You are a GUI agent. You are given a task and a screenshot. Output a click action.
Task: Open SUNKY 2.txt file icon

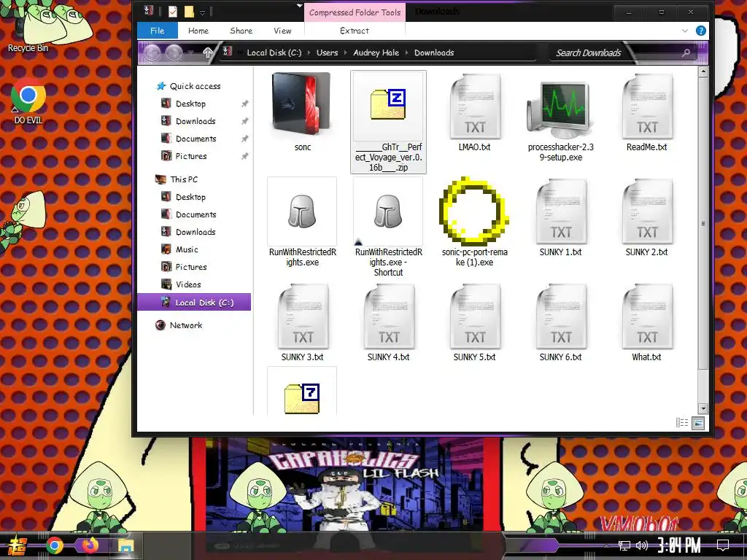click(x=646, y=211)
